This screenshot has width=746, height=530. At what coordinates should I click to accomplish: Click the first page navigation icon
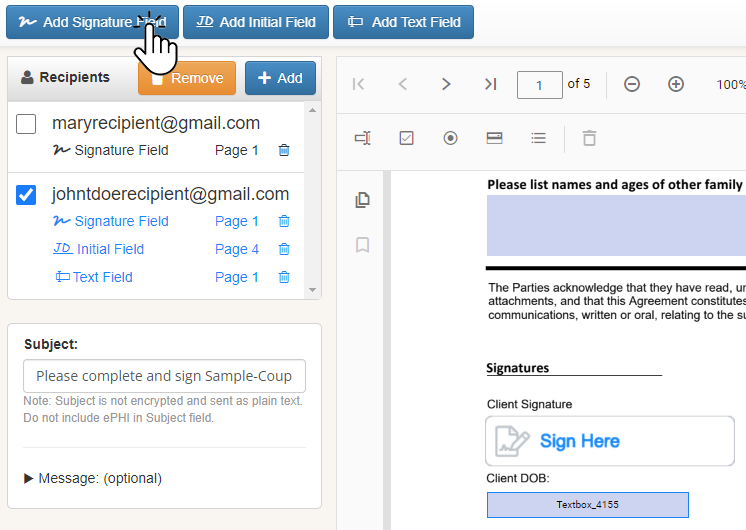pyautogui.click(x=359, y=84)
